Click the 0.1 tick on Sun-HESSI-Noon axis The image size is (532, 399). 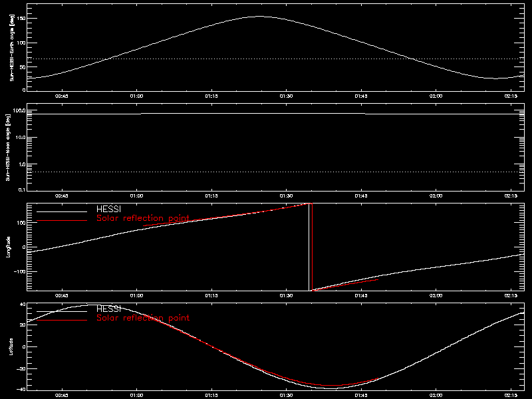click(22, 190)
